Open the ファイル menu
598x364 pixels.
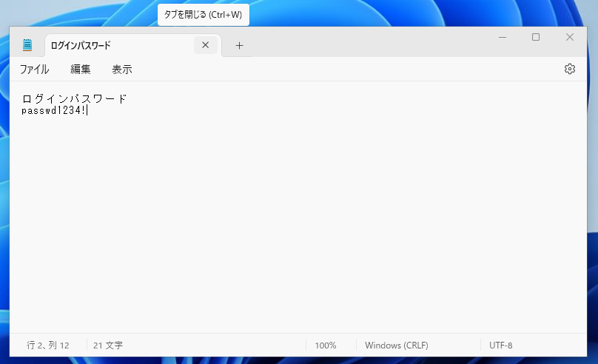coord(34,70)
